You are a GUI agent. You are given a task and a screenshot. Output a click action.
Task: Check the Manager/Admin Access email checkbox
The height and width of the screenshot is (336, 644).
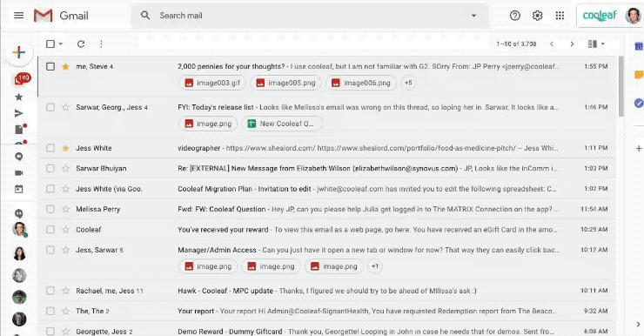tap(50, 250)
